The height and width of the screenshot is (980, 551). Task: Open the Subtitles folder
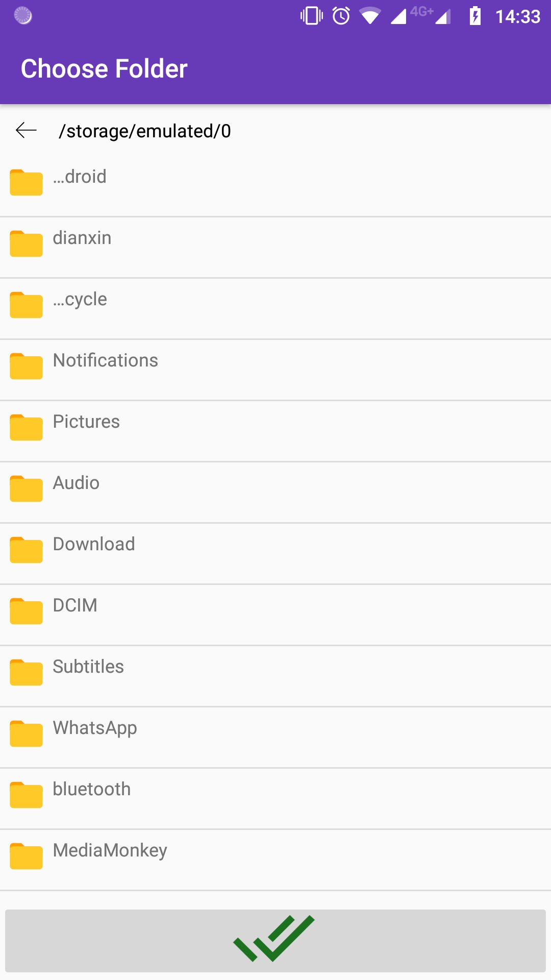pos(88,667)
